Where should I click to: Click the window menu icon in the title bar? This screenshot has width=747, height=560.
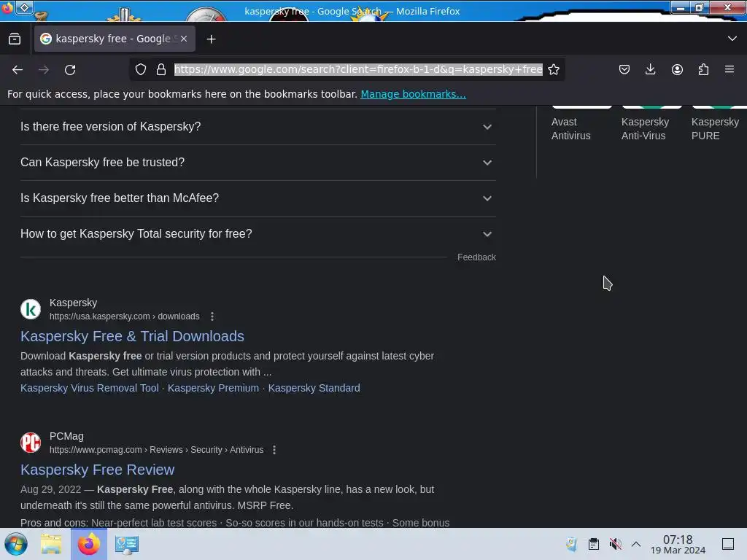[x=7, y=8]
